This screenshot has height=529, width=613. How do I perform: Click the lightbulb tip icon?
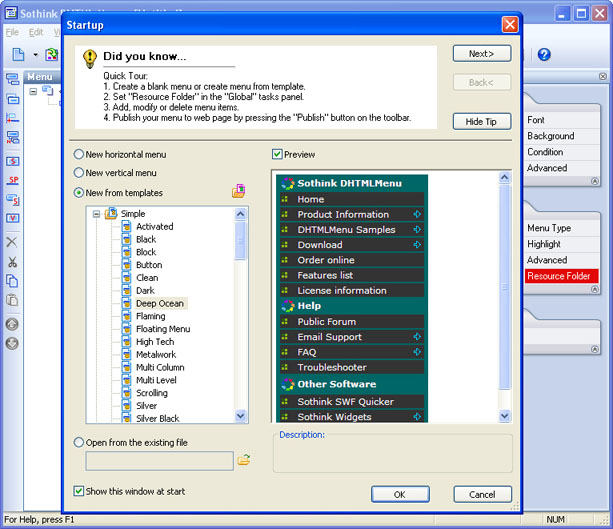[90, 58]
